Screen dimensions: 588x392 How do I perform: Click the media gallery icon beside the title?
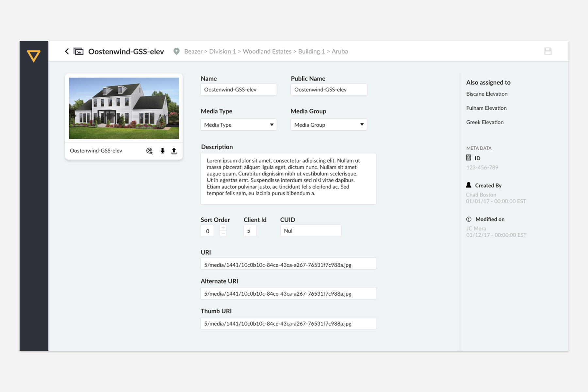pyautogui.click(x=78, y=51)
